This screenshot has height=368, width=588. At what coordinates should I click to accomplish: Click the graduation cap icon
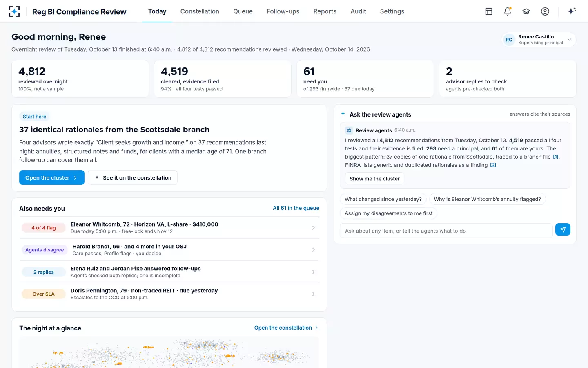click(x=526, y=11)
